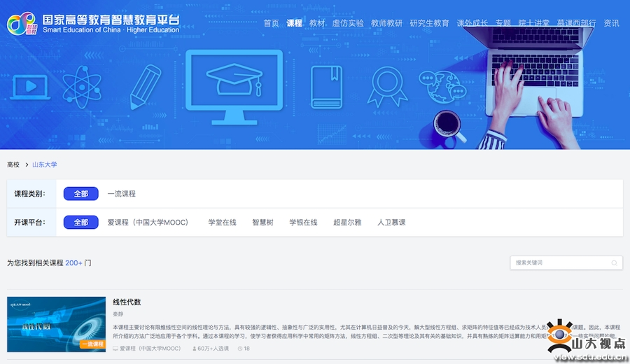The width and height of the screenshot is (630, 364).
Task: Click the book icon in banner
Action: (325, 86)
